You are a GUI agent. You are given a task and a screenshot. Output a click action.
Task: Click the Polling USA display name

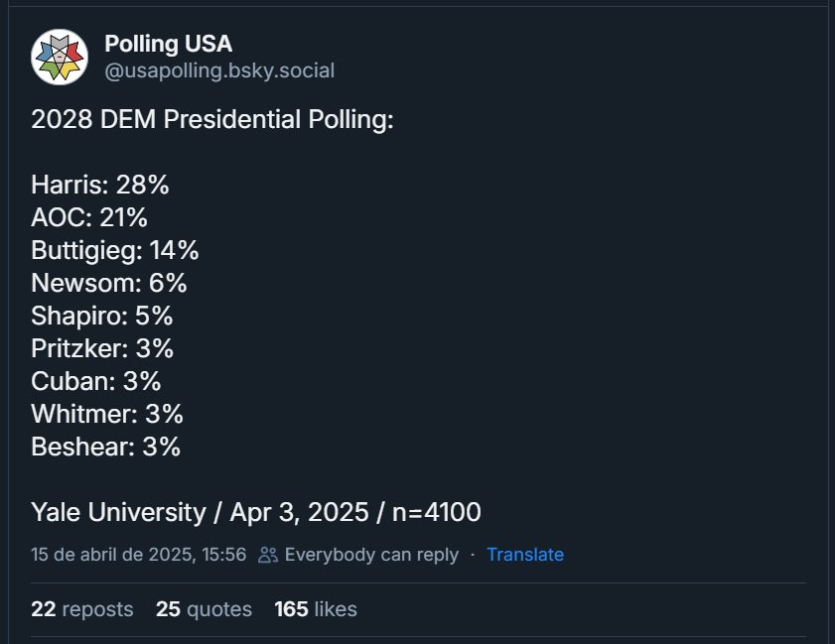tap(168, 44)
